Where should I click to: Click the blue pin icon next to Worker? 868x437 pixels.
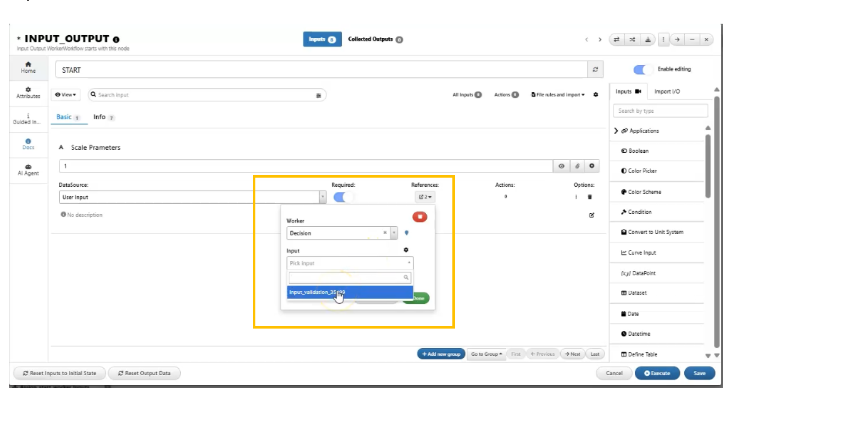tap(407, 233)
